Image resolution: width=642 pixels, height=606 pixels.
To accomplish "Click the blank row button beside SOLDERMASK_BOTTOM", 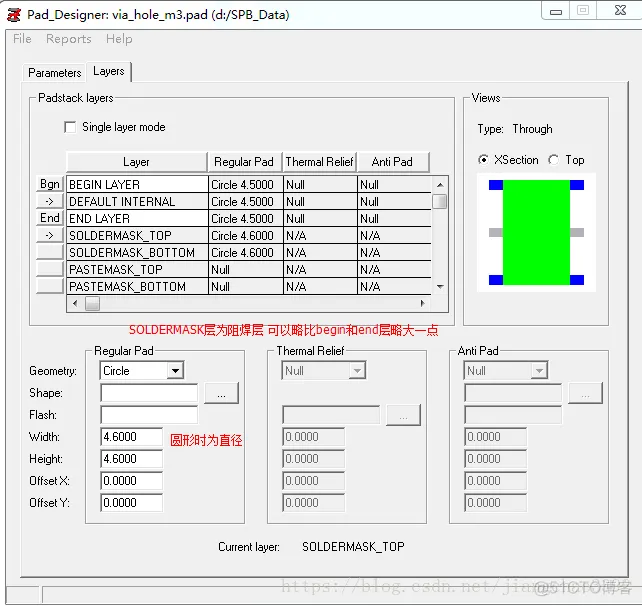I will point(50,252).
